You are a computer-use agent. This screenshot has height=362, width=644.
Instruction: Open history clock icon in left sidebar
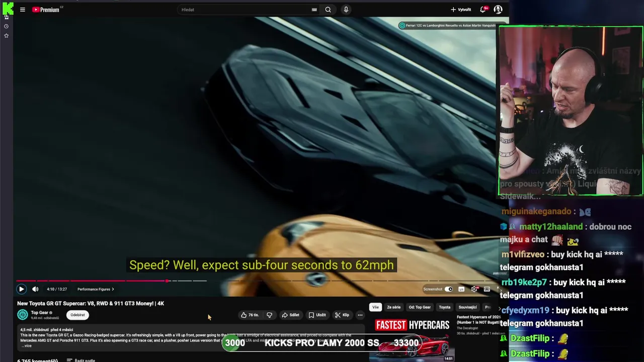click(x=6, y=26)
